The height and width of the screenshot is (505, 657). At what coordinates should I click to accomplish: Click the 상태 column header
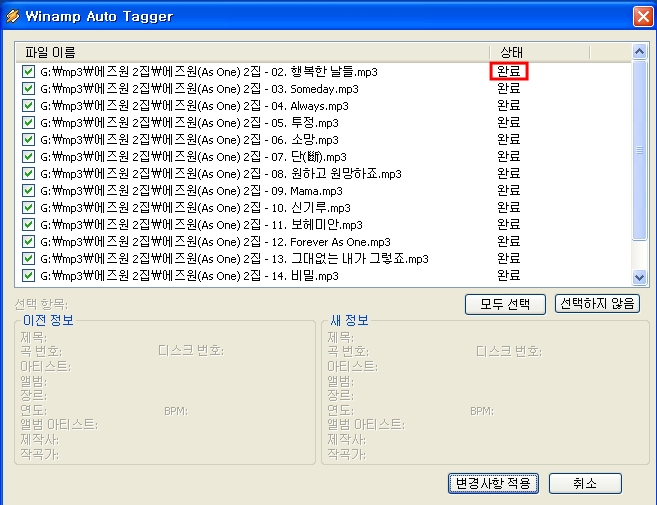pos(540,52)
